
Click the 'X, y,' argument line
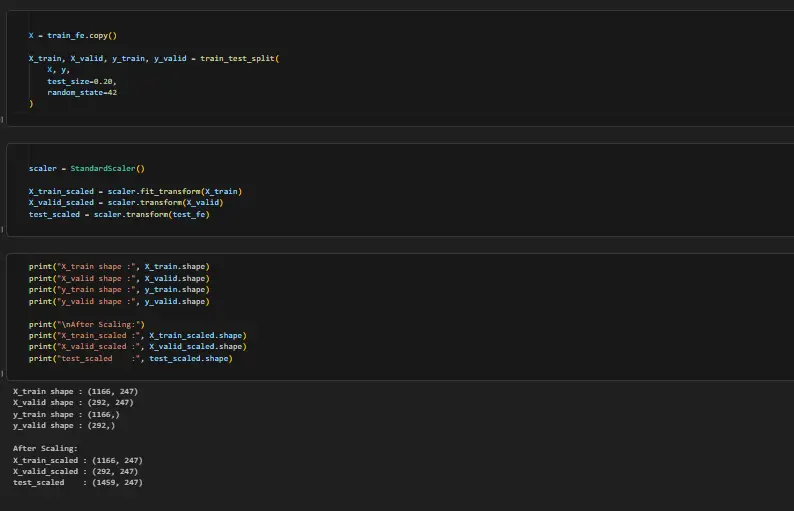pyautogui.click(x=58, y=70)
